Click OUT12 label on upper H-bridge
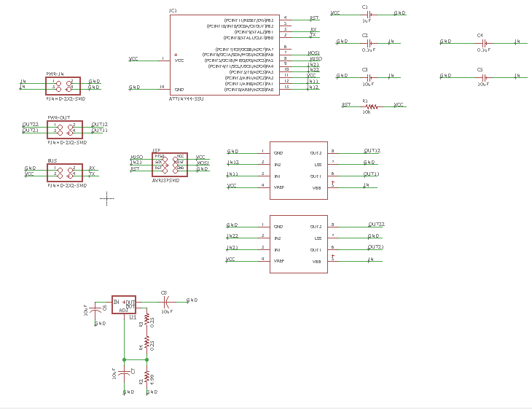 (372, 150)
